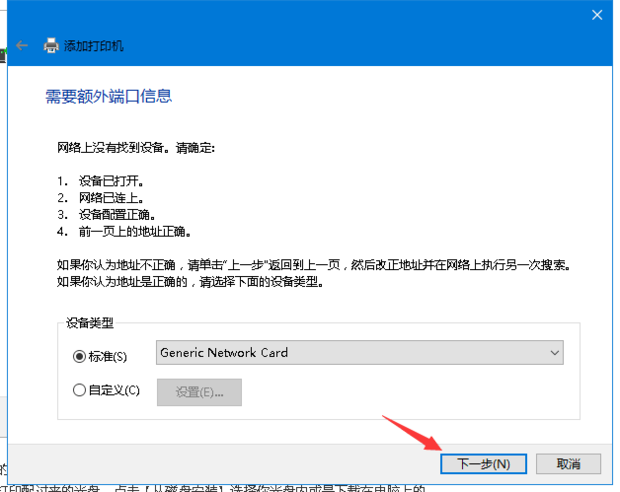Cancel the wizard with 取消
This screenshot has height=492, width=620.
tap(568, 464)
